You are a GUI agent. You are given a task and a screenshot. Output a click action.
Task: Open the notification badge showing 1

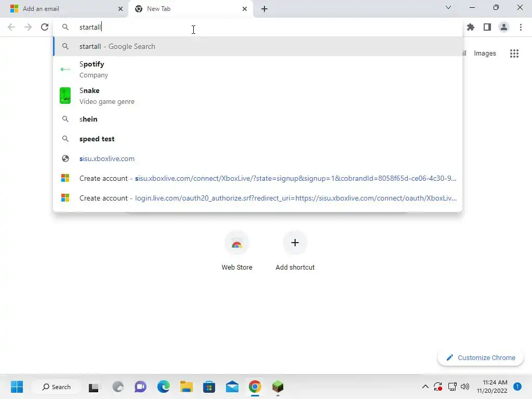(x=517, y=387)
